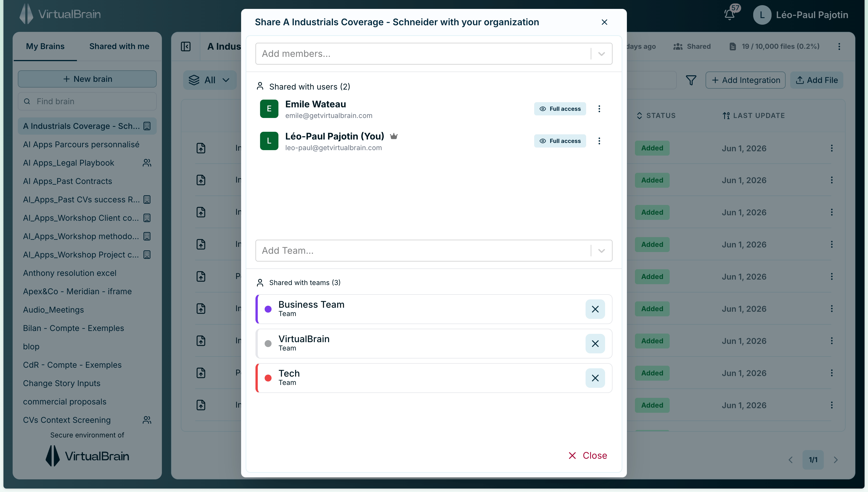Click the file icon in the first table row
868x492 pixels.
(x=201, y=148)
